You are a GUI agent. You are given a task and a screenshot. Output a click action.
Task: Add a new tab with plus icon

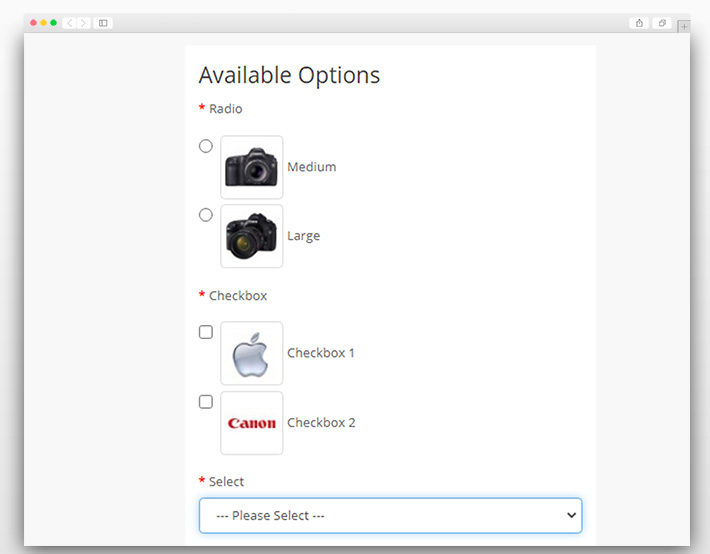[684, 27]
